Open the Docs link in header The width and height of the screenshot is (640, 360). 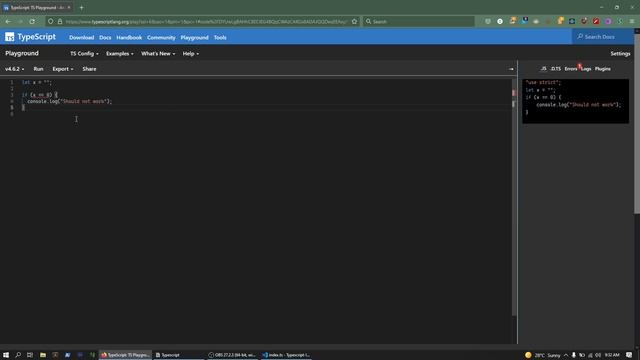pos(105,38)
